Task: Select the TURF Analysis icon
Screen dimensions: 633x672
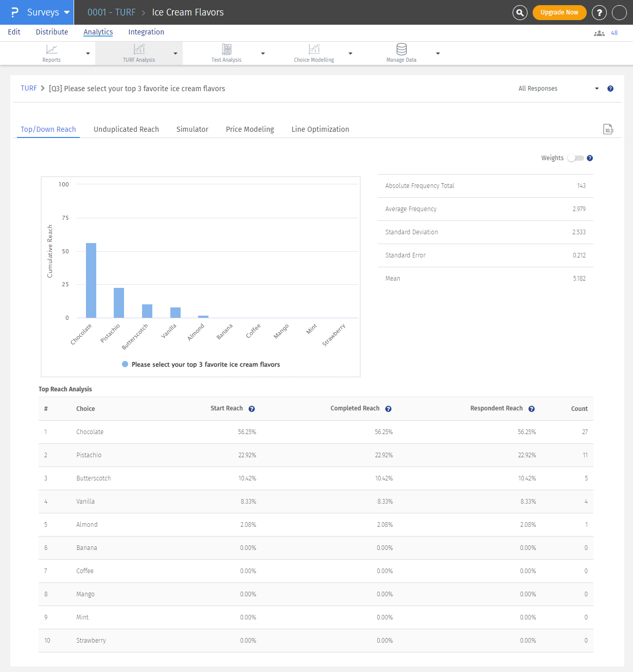Action: coord(138,49)
